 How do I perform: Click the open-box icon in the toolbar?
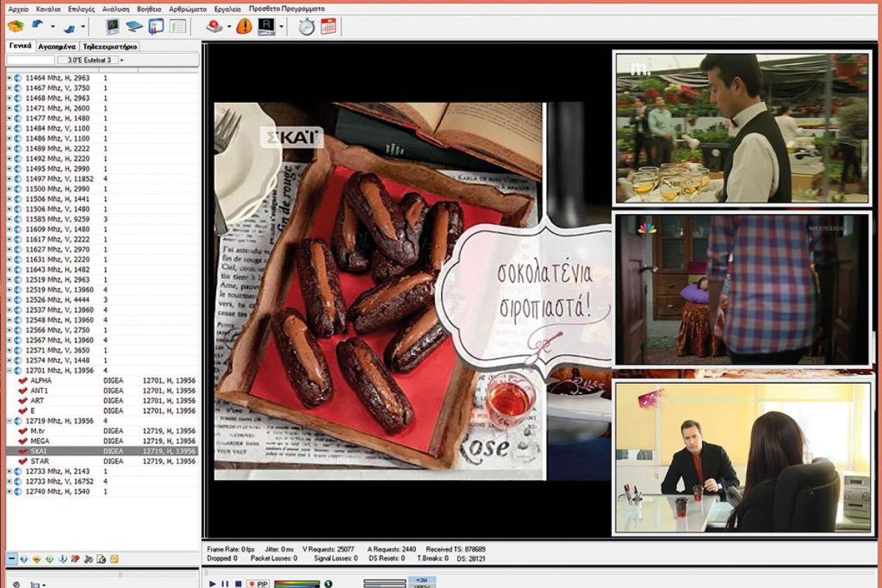pyautogui.click(x=16, y=26)
